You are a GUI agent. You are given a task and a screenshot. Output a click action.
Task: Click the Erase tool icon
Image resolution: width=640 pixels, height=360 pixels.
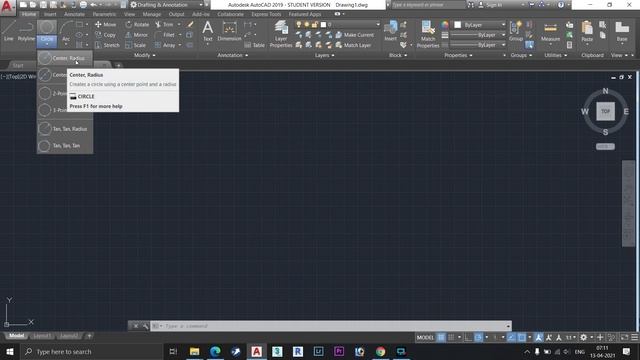pyautogui.click(x=190, y=24)
